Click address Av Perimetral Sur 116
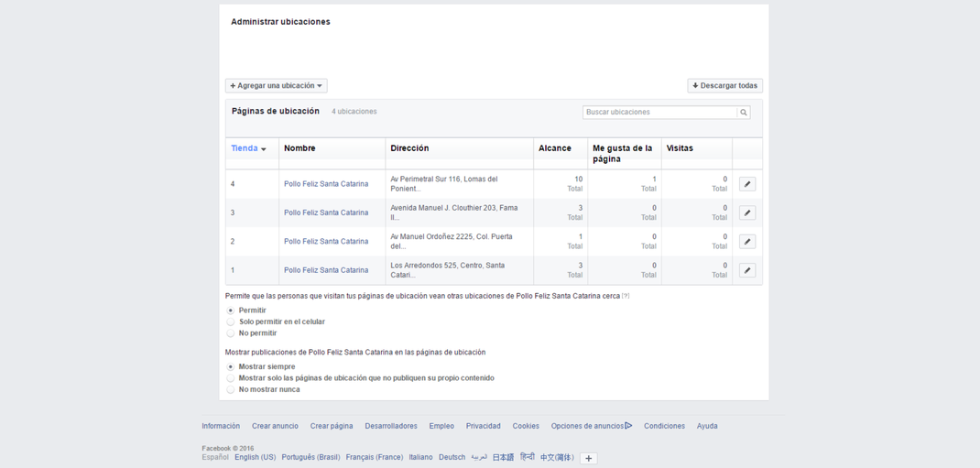 (x=444, y=184)
